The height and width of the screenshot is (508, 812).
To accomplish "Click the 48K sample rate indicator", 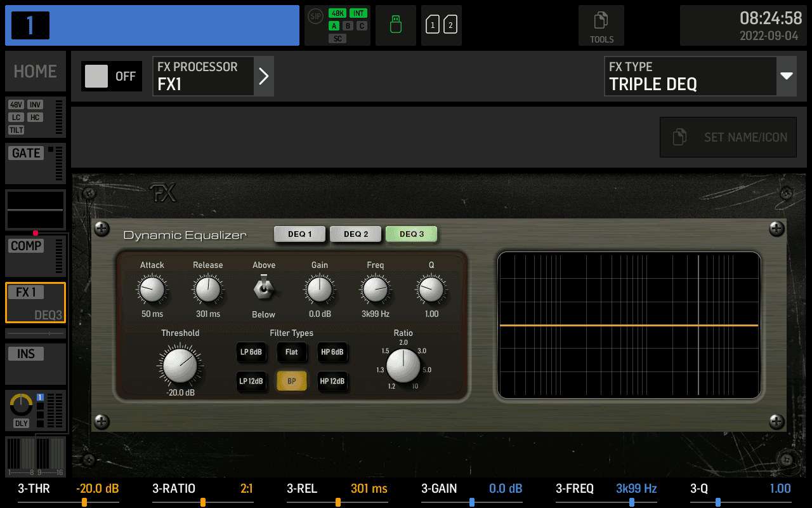I will point(337,13).
